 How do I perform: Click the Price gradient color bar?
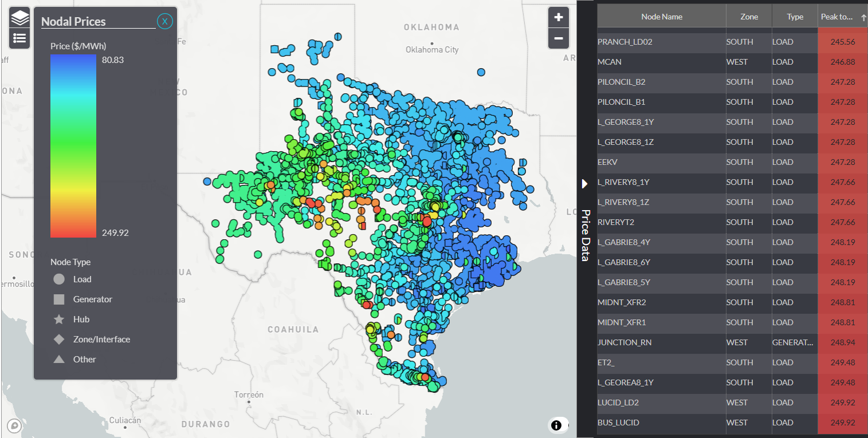coord(73,146)
